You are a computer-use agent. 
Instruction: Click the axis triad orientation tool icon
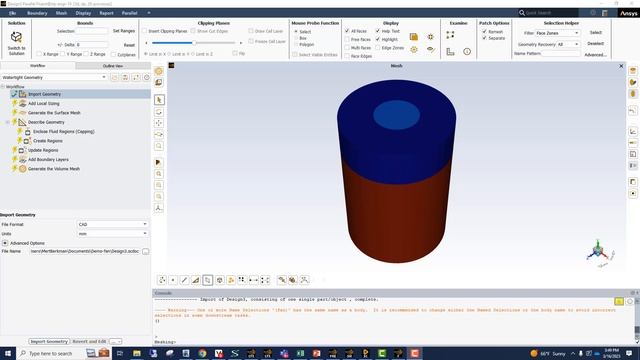pyautogui.click(x=158, y=208)
